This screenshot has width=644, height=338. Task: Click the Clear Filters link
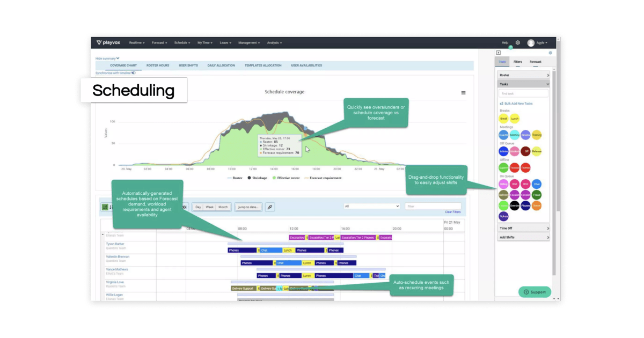(x=453, y=212)
